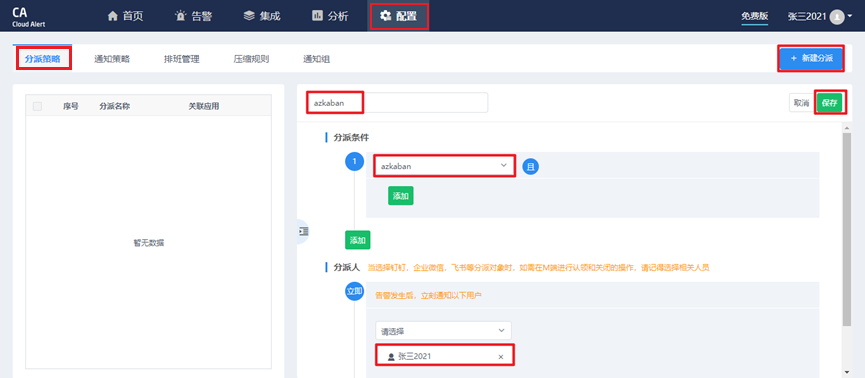The width and height of the screenshot is (865, 378).
Task: Click 添加 inside the condition block
Action: pos(401,196)
